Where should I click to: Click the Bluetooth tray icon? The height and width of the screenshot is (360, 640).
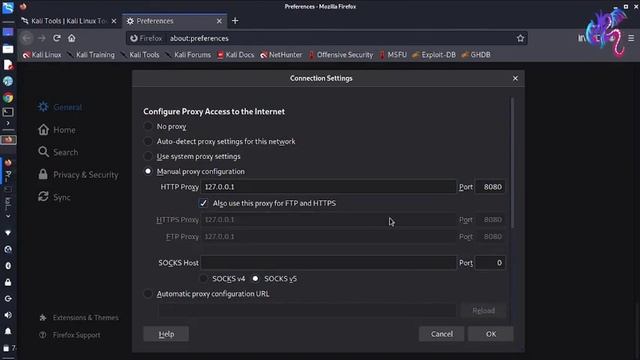coord(8,266)
